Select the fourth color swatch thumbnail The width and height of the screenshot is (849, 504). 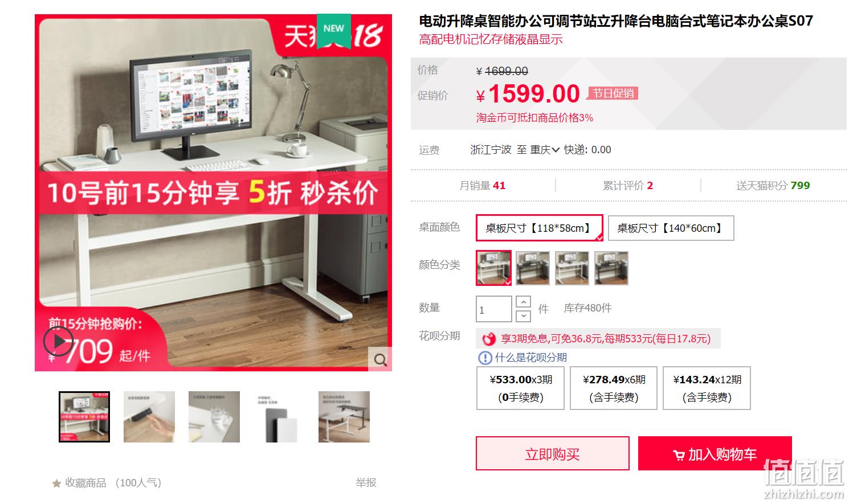tap(611, 268)
